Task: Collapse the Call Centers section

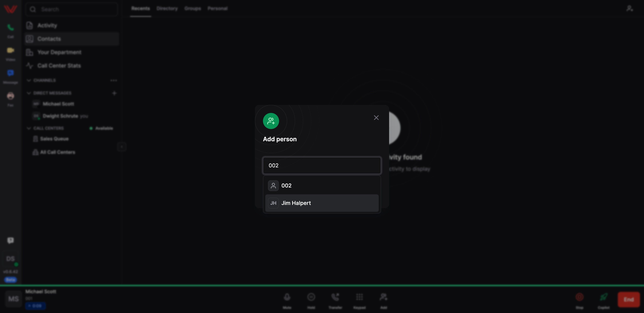Action: 29,128
